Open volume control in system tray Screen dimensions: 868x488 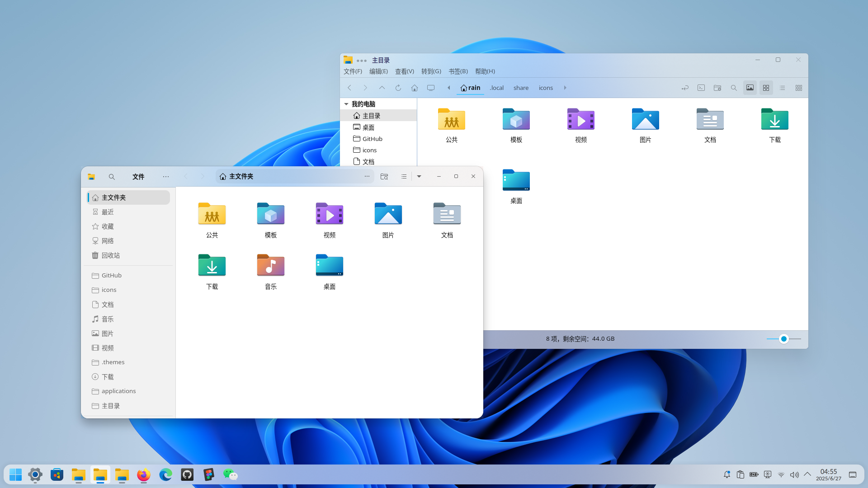(794, 475)
